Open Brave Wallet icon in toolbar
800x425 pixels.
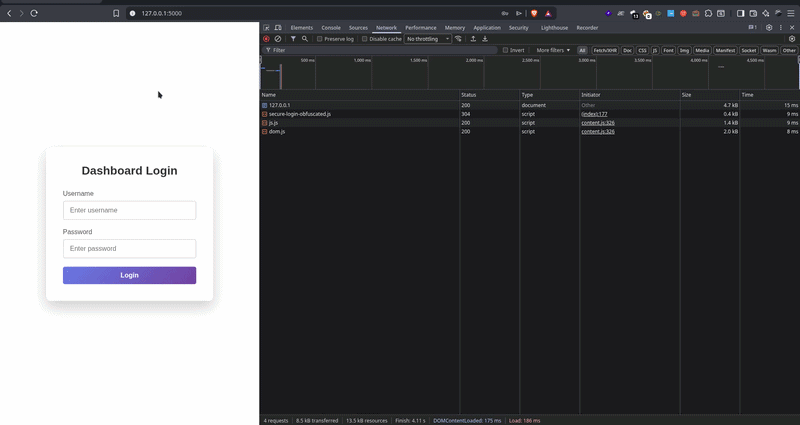(753, 13)
